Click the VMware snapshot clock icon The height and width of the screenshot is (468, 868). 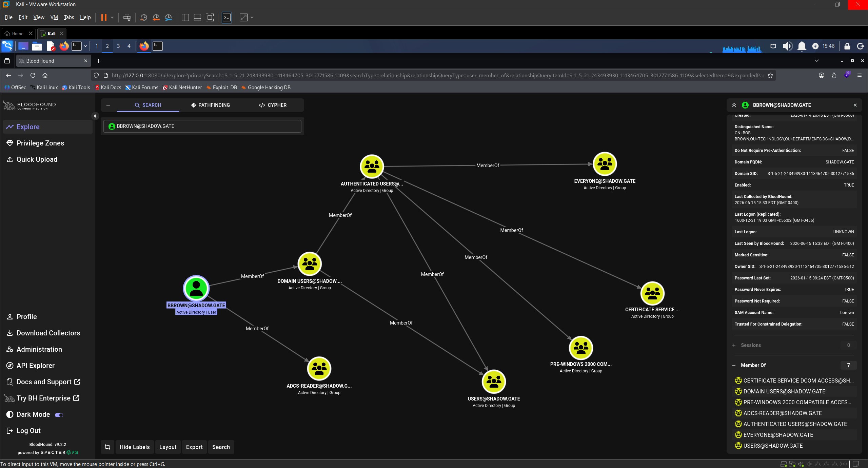tap(144, 18)
